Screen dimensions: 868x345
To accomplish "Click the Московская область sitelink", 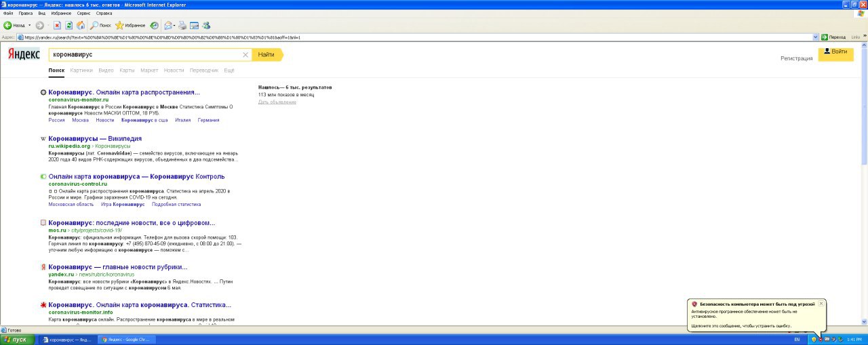I will point(71,204).
